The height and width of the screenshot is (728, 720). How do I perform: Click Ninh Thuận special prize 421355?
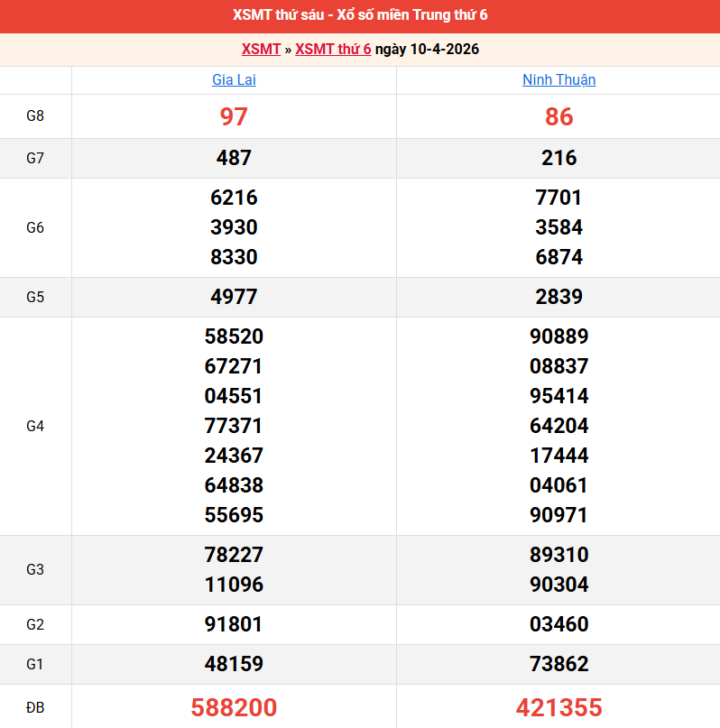(x=558, y=706)
